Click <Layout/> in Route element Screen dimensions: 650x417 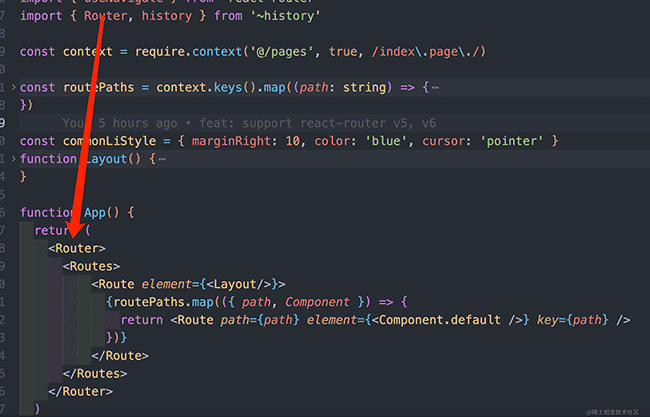pos(238,284)
